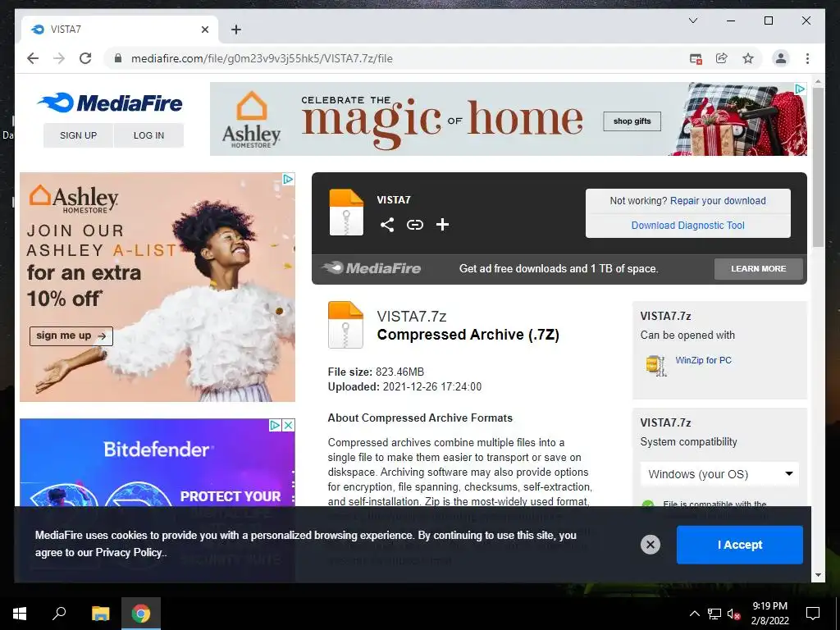Open the blocked popup indicator in address bar

[696, 59]
